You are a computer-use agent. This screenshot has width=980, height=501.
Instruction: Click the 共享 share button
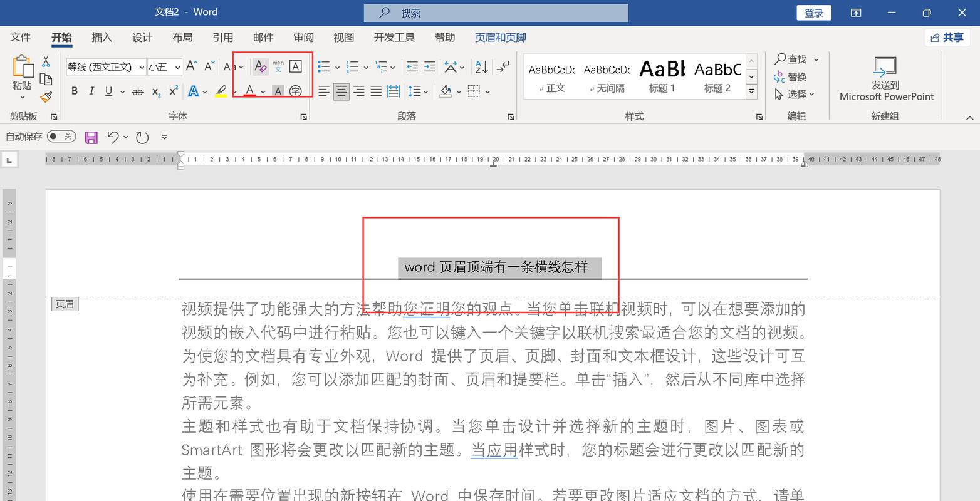pyautogui.click(x=947, y=38)
